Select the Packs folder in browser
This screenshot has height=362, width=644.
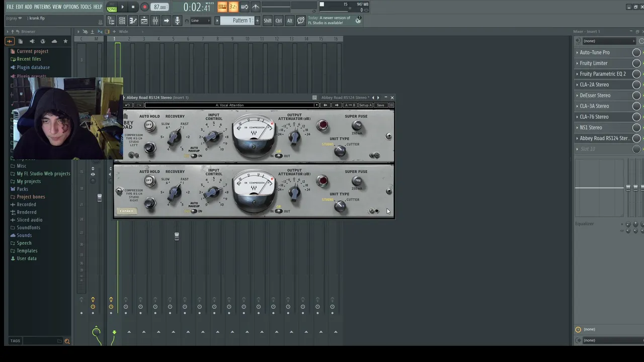(x=22, y=189)
